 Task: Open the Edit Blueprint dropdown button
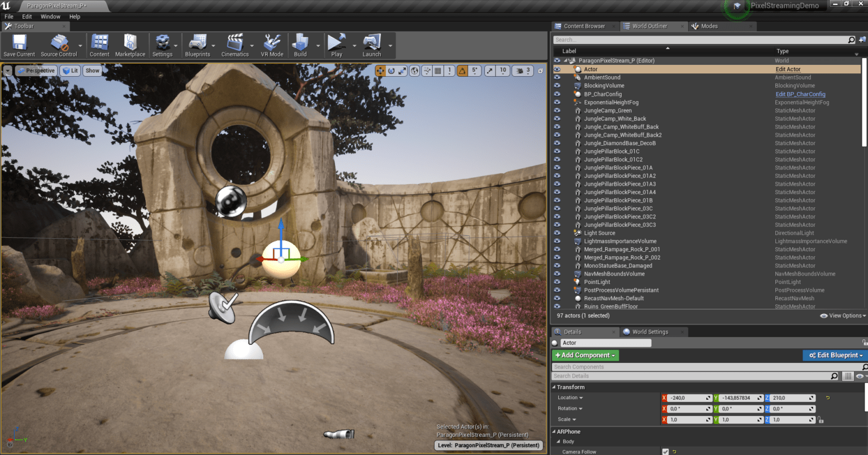point(835,355)
